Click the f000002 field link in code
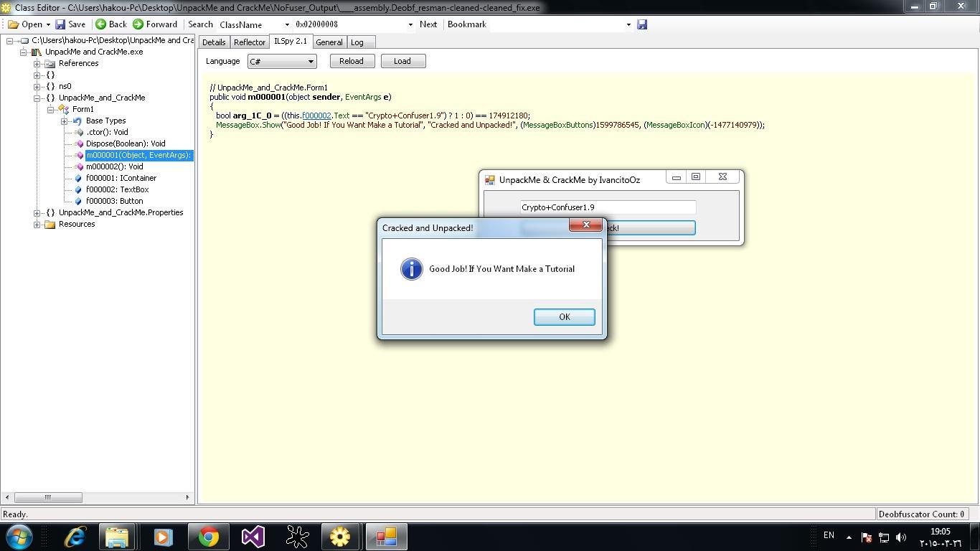The width and height of the screenshot is (980, 551). (x=316, y=116)
